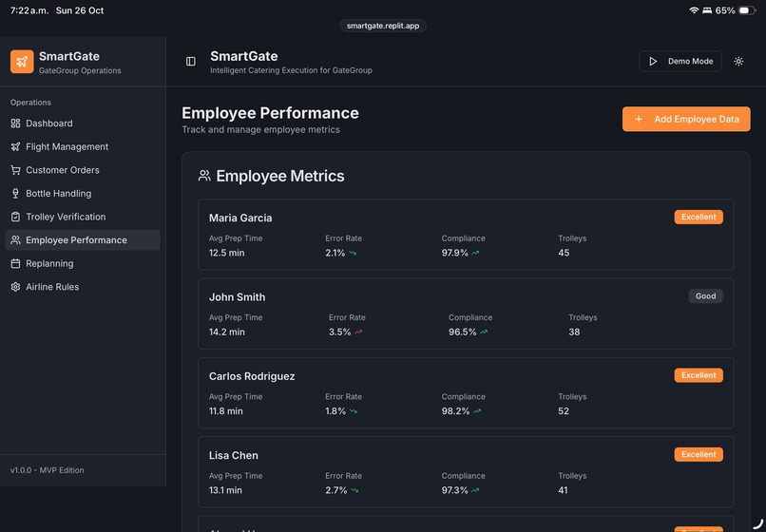
Task: Open Trolley Verification
Action: tap(83, 217)
